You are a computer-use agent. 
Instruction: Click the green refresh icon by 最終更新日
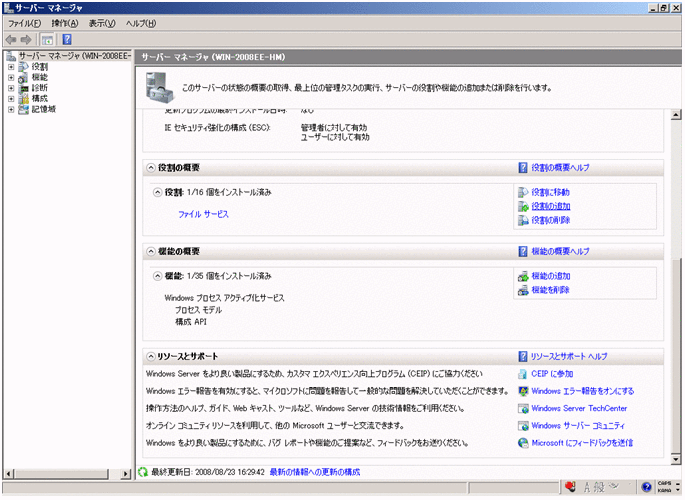coord(143,472)
